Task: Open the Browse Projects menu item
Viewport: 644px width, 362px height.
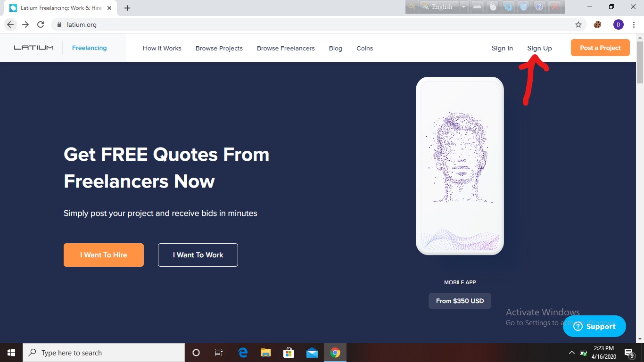Action: tap(219, 48)
